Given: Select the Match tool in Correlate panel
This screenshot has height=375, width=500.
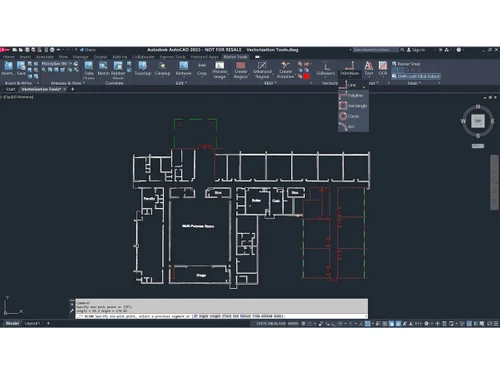Looking at the screenshot, I should [x=103, y=68].
